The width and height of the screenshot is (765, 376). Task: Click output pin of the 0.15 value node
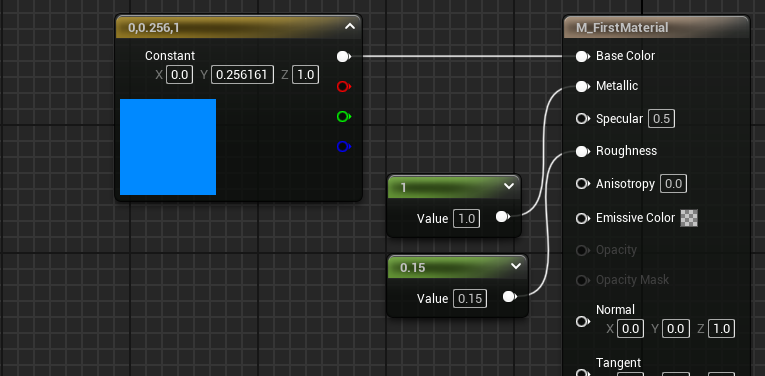(509, 297)
